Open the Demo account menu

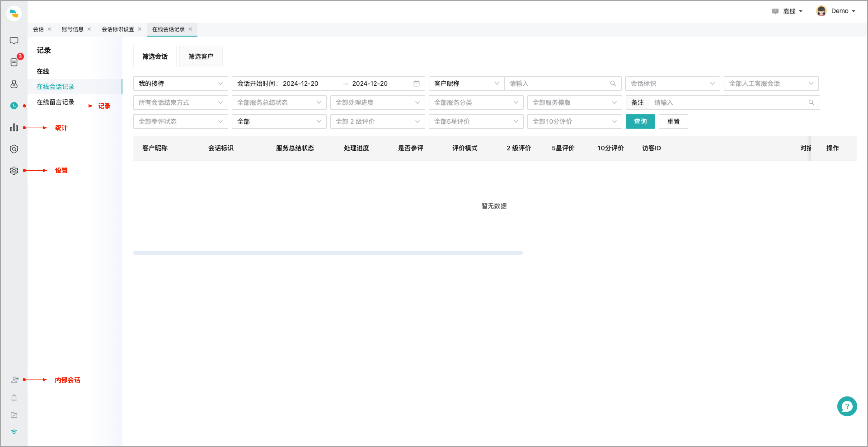843,11
